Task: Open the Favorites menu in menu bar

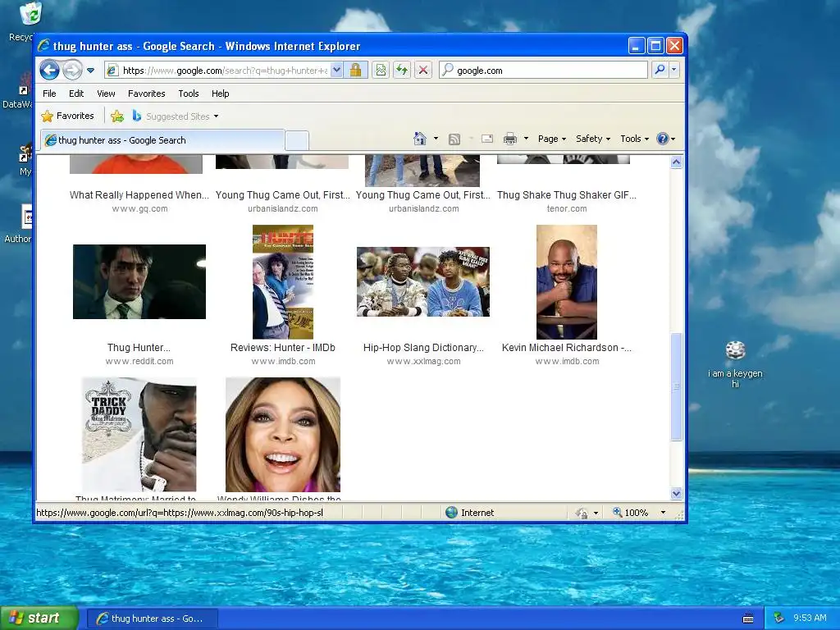Action: pos(146,94)
